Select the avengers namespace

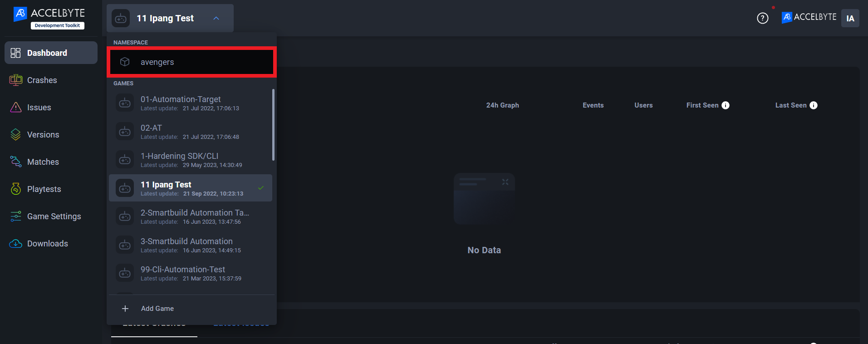(x=191, y=62)
